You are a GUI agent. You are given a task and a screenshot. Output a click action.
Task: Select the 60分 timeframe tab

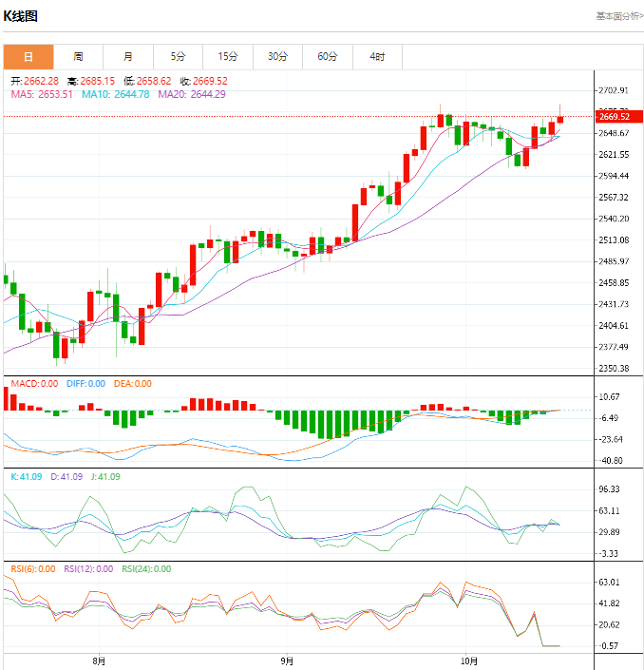pyautogui.click(x=328, y=57)
